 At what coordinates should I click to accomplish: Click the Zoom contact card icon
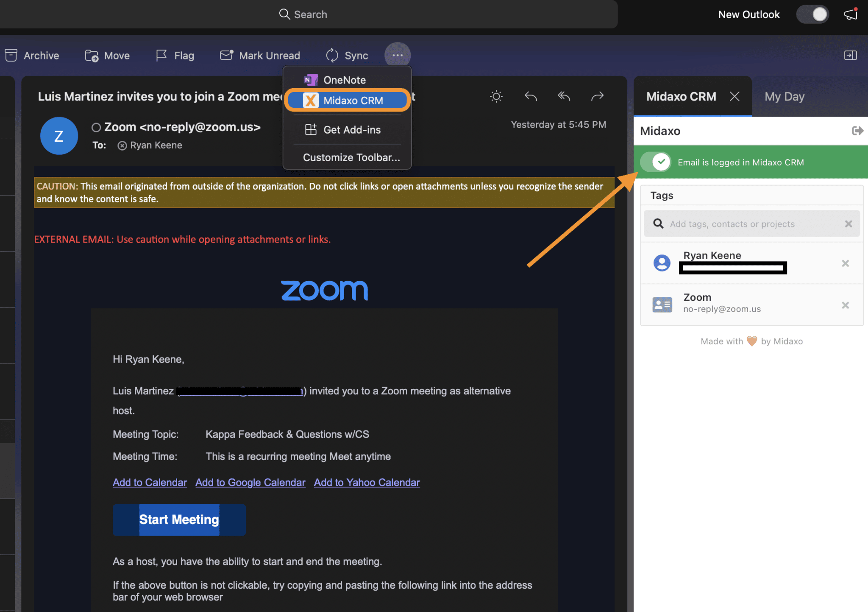[662, 305]
